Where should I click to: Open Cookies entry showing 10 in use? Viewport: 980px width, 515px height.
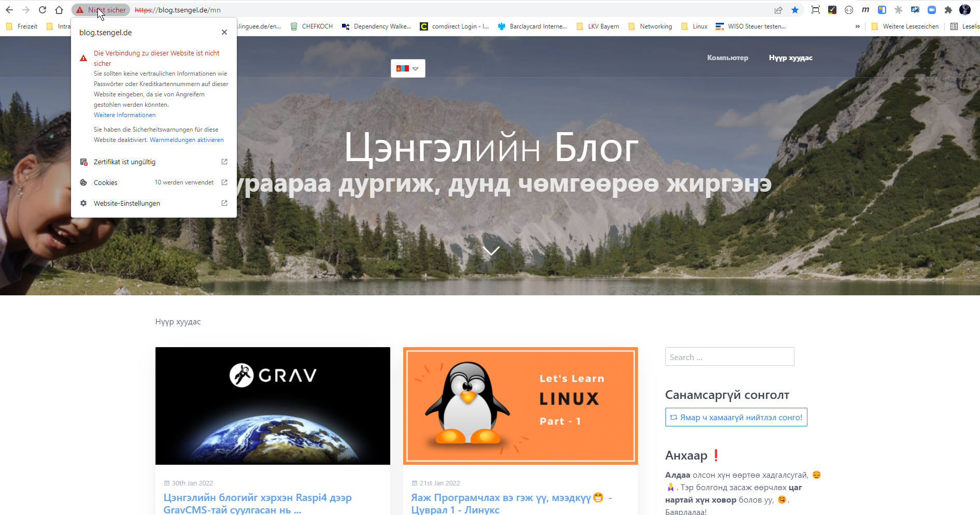[x=154, y=182]
